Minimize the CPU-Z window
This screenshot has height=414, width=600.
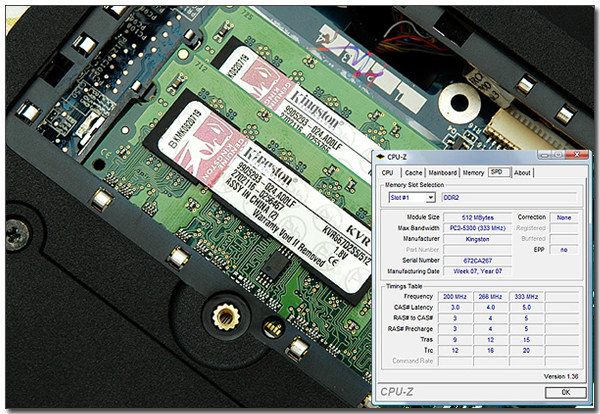(x=544, y=155)
